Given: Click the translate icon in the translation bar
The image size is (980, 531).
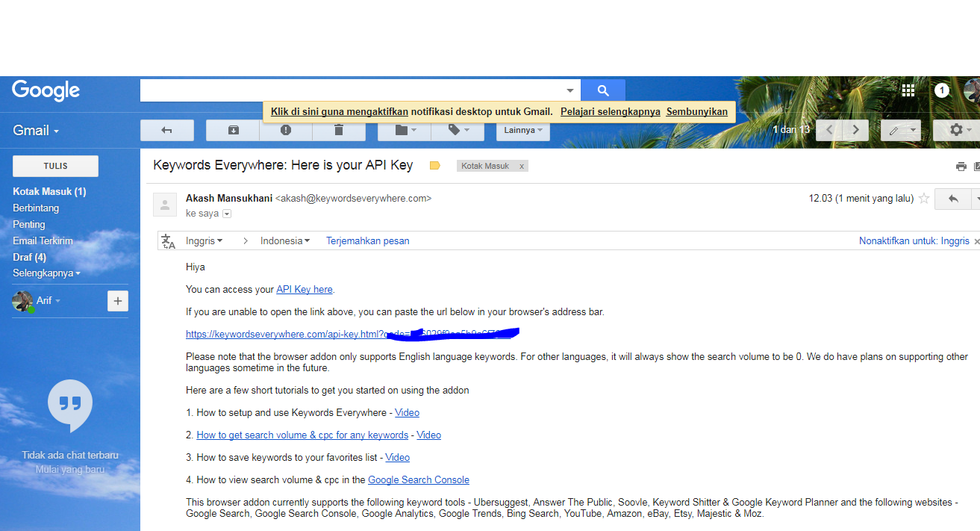Looking at the screenshot, I should point(169,240).
